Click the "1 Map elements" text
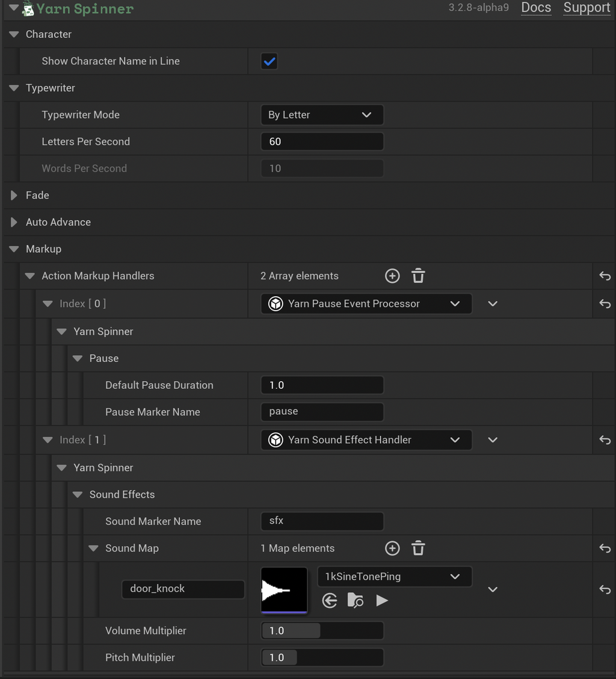The width and height of the screenshot is (616, 679). point(297,548)
